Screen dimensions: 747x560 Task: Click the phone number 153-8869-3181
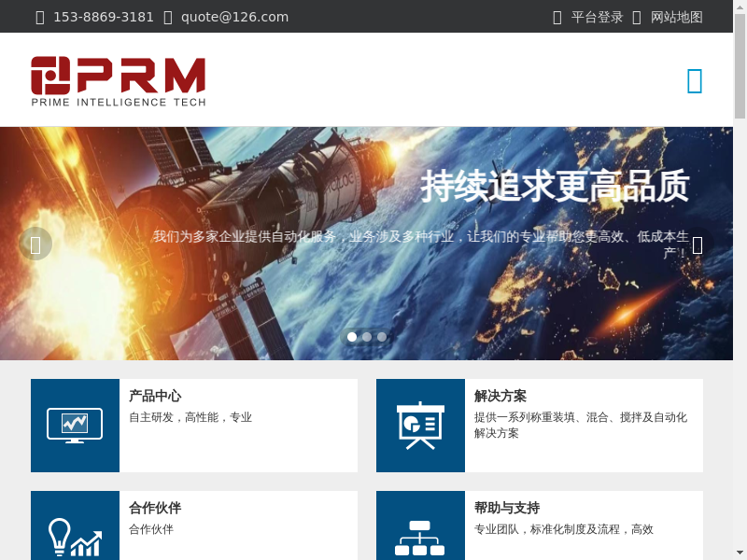click(104, 17)
